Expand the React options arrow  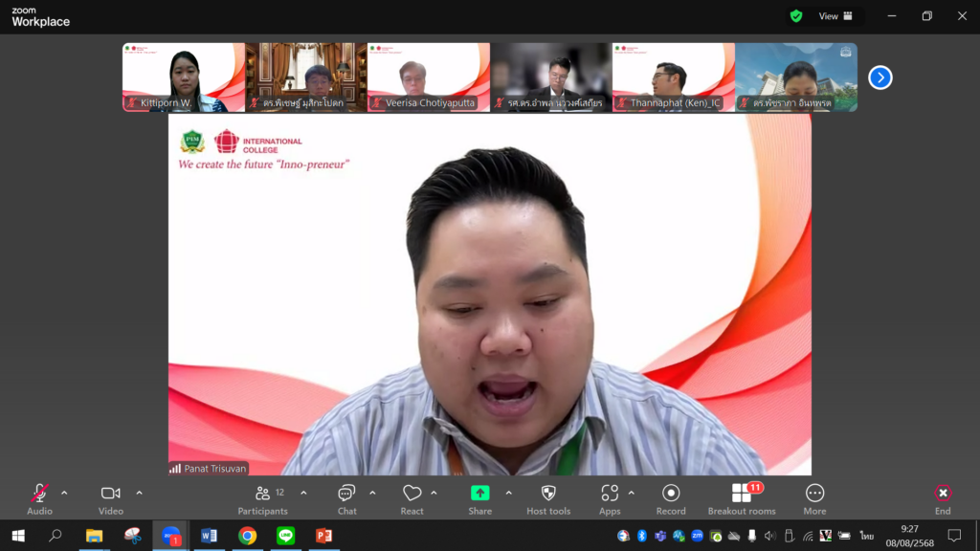(434, 493)
